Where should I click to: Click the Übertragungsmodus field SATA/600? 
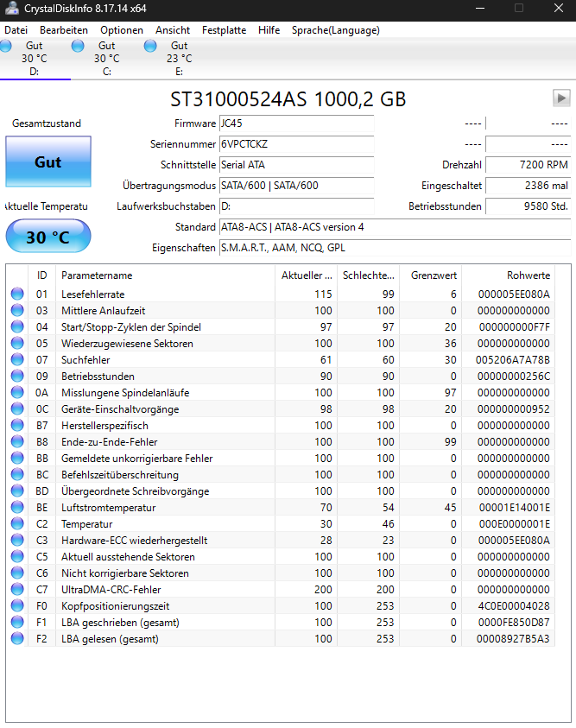(296, 186)
